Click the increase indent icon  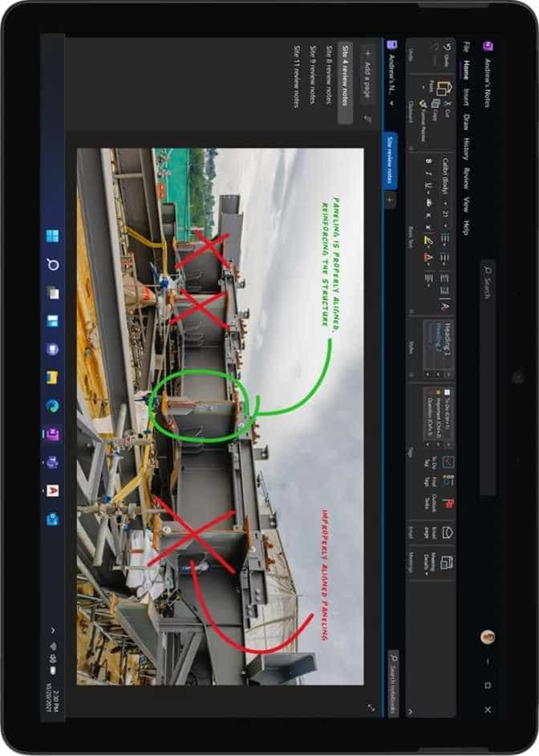pos(445,291)
